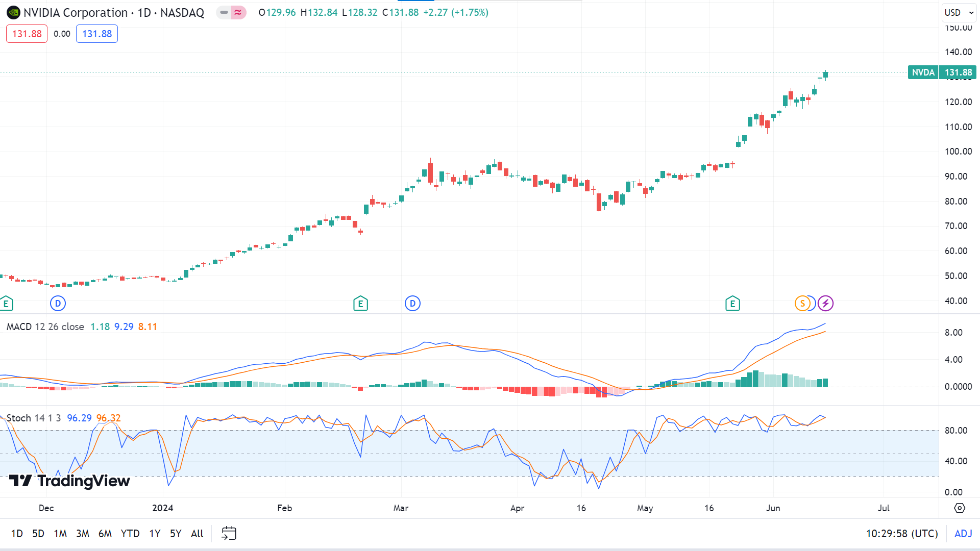The image size is (980, 551).
Task: Click the Stoch %D value 96.32
Action: pyautogui.click(x=109, y=418)
